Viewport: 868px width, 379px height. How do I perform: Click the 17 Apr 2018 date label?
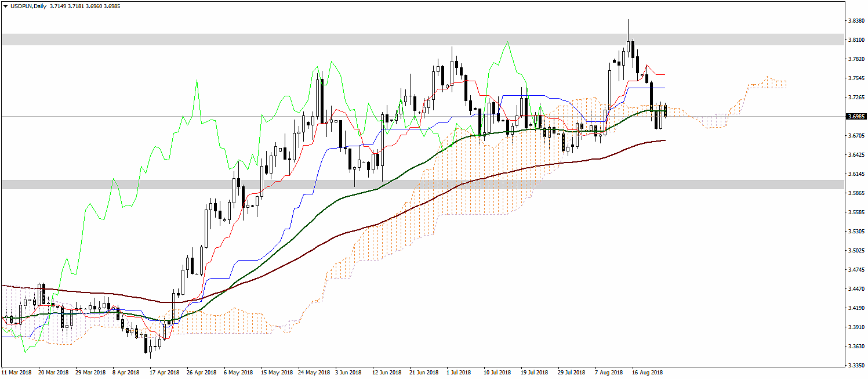[165, 372]
